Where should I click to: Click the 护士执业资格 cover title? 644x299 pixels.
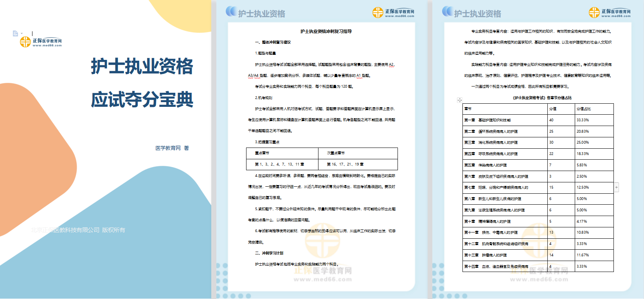tap(142, 66)
